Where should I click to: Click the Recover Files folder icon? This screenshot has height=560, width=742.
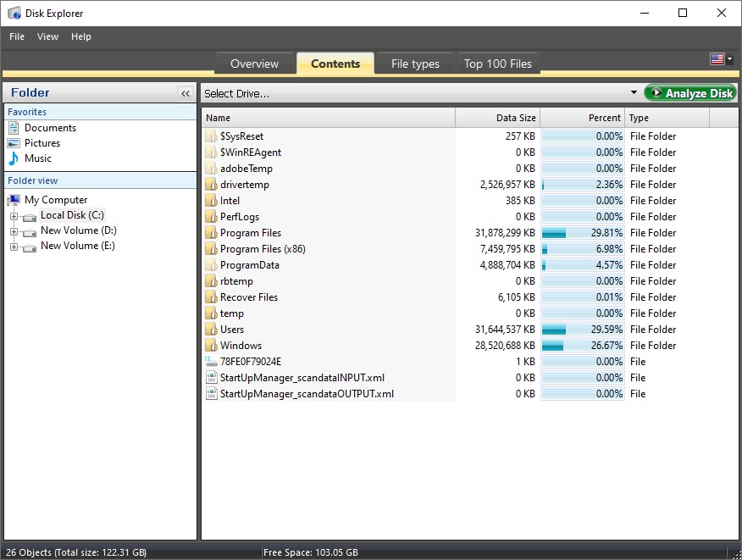pyautogui.click(x=212, y=297)
